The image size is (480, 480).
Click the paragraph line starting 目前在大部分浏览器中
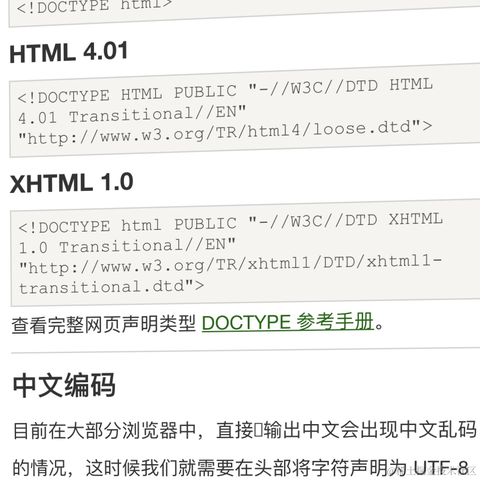click(x=245, y=430)
